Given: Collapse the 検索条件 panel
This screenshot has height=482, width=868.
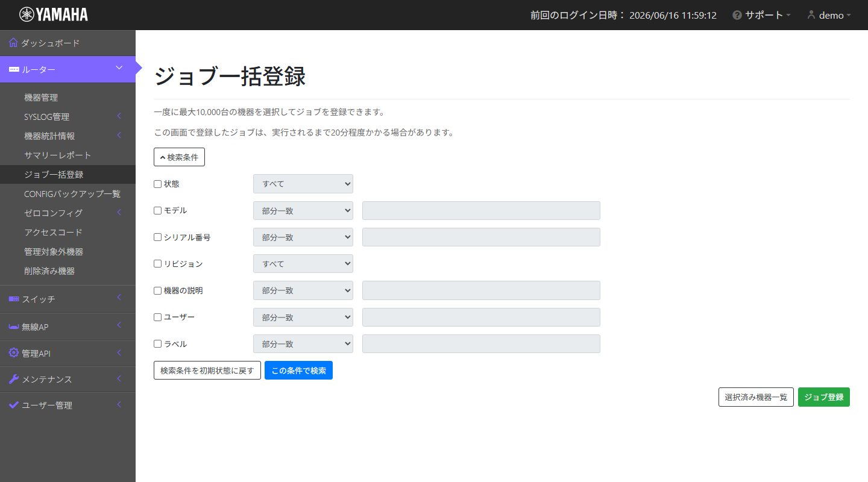Looking at the screenshot, I should pyautogui.click(x=179, y=157).
